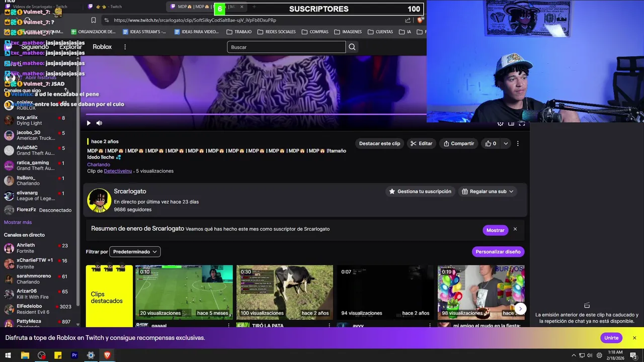Close the active MDP browser tab
This screenshot has height=362, width=644.
point(242,7)
